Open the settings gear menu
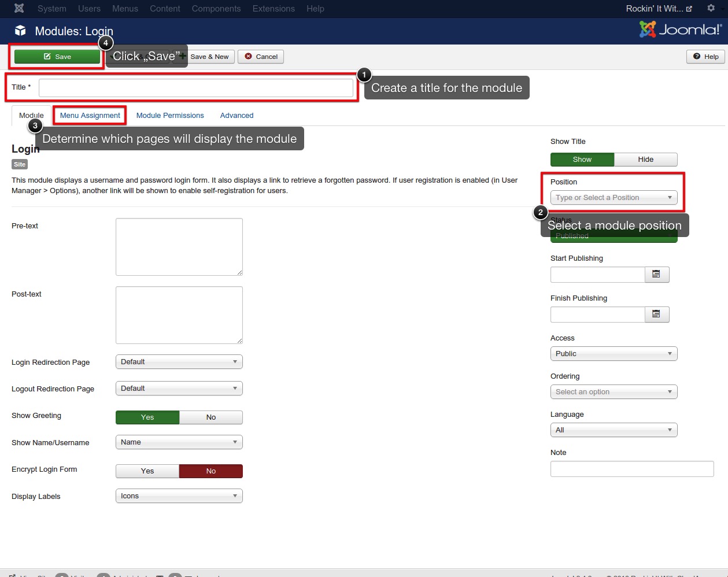 pyautogui.click(x=711, y=9)
